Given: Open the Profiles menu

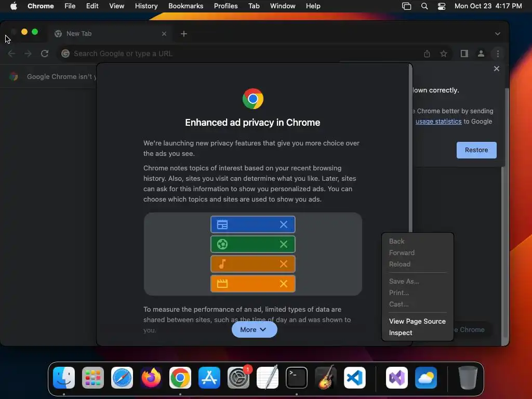Looking at the screenshot, I should (x=225, y=6).
